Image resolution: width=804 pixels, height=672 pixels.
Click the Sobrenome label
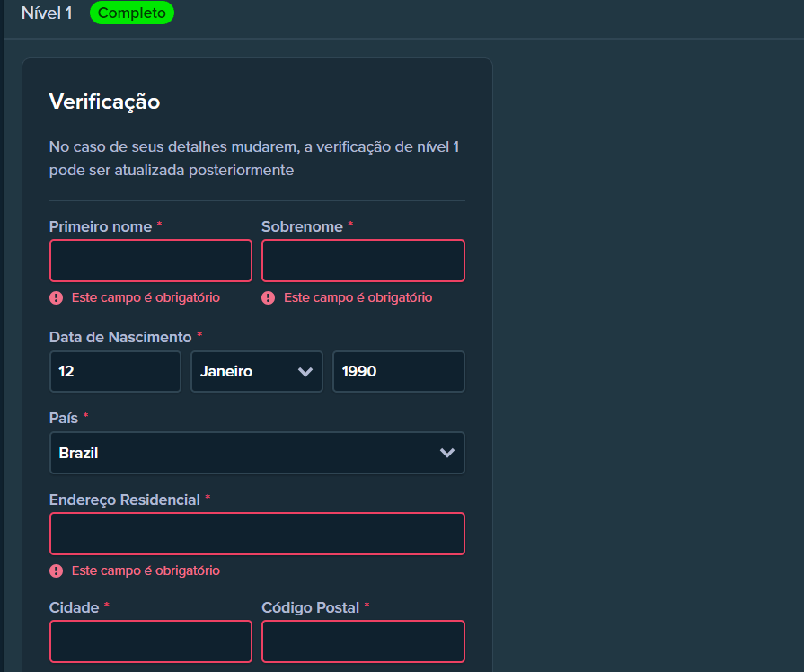302,226
